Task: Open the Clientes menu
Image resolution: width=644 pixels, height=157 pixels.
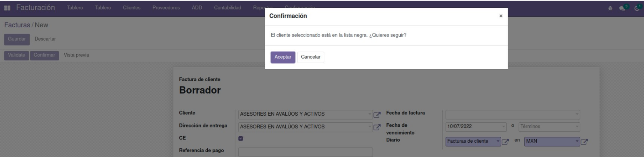Action: pos(131,8)
